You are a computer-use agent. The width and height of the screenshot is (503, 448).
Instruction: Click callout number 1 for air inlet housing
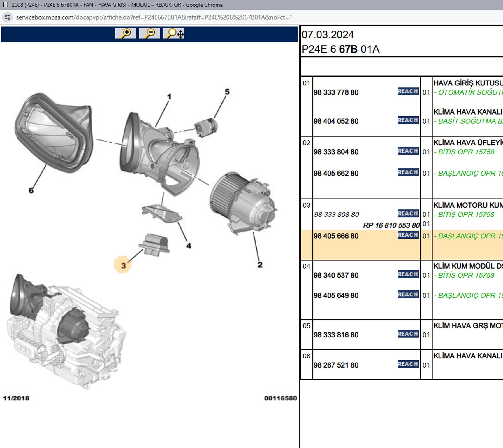[x=169, y=97]
